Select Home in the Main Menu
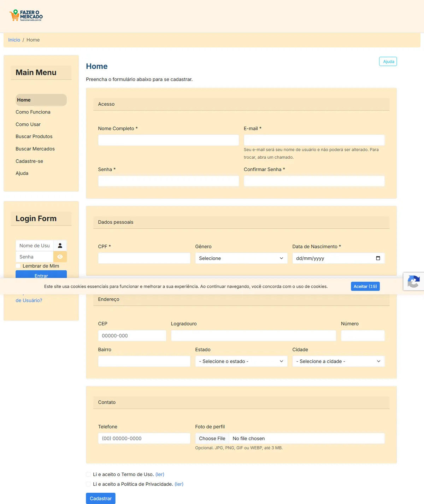The height and width of the screenshot is (504, 424). click(41, 100)
